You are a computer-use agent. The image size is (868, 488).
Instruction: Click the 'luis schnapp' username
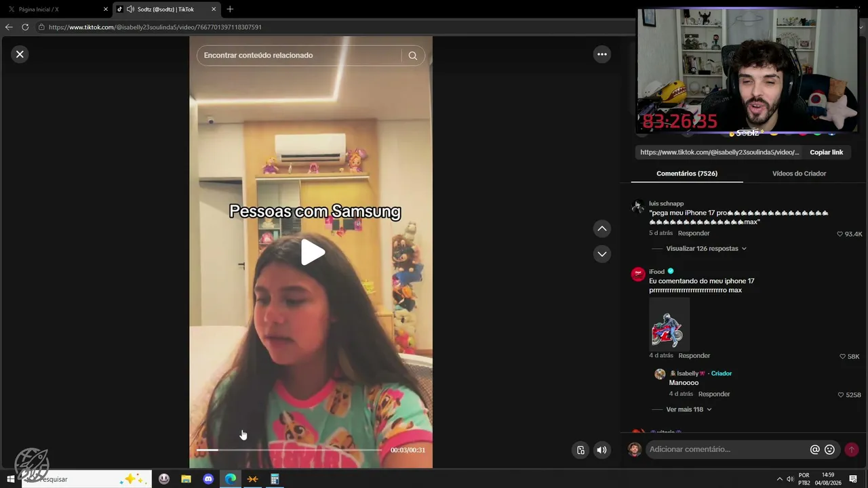[x=666, y=203]
